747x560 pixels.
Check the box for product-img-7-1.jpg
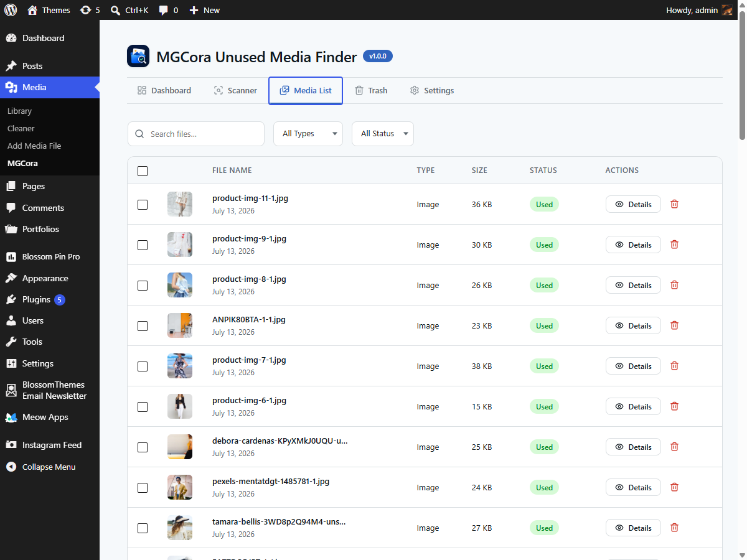(x=143, y=366)
